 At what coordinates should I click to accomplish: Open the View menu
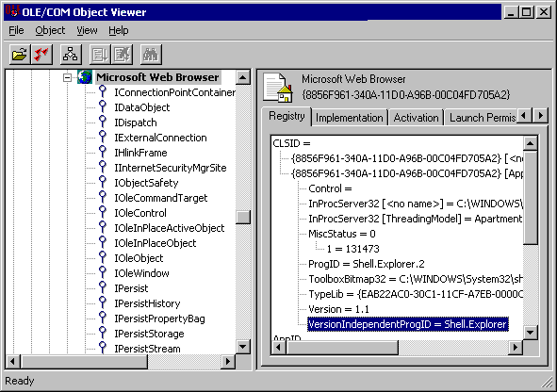[x=87, y=30]
